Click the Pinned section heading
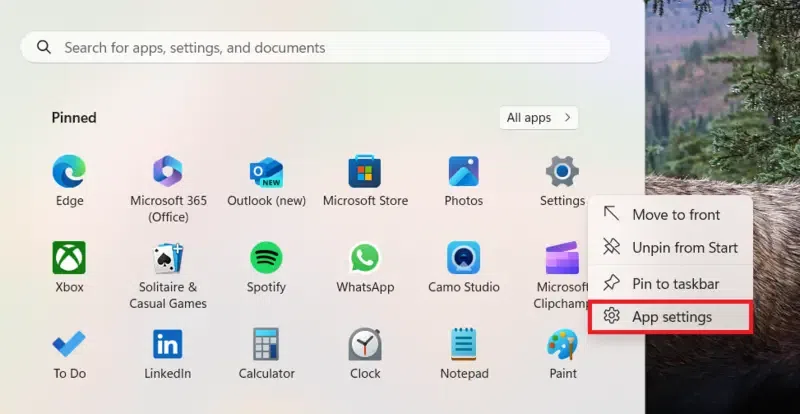Screen dimensions: 800x414 pos(74,118)
